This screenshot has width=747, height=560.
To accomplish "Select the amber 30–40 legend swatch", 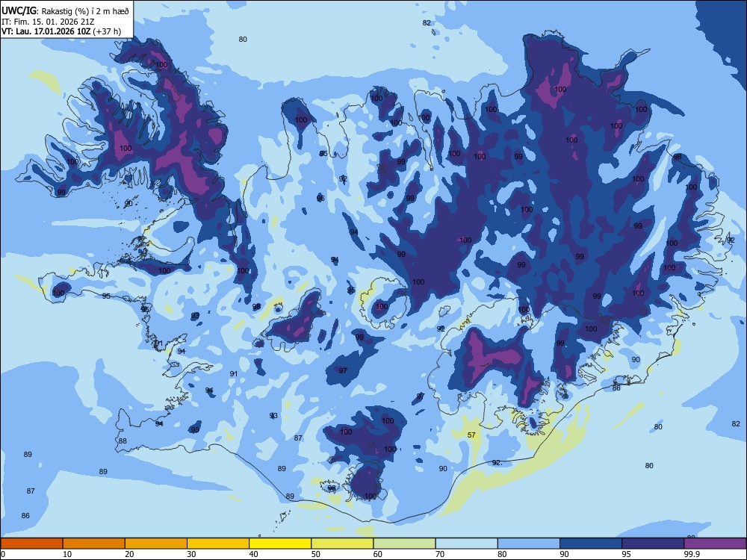I will tap(218, 544).
